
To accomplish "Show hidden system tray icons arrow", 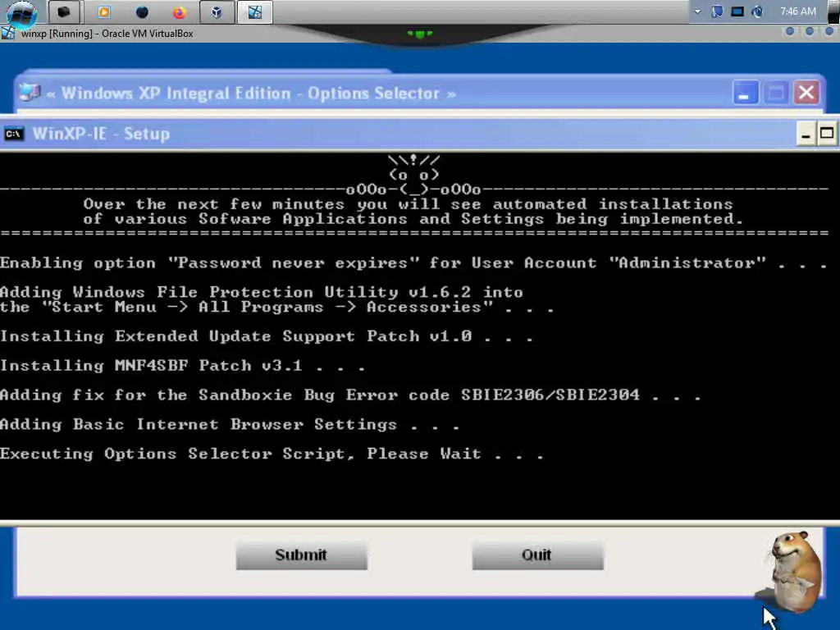I will (697, 11).
